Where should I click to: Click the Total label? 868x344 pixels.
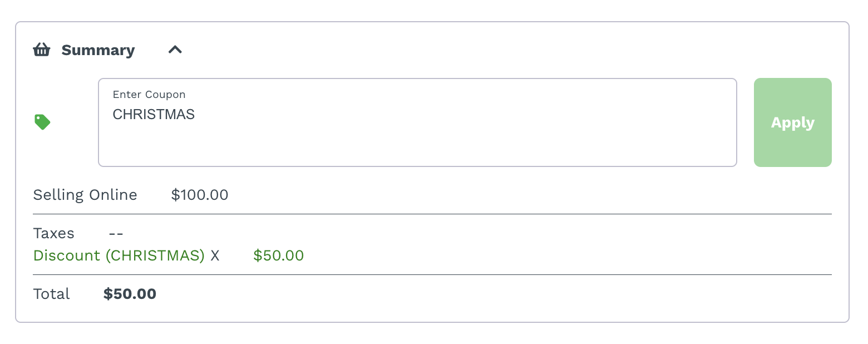52,294
